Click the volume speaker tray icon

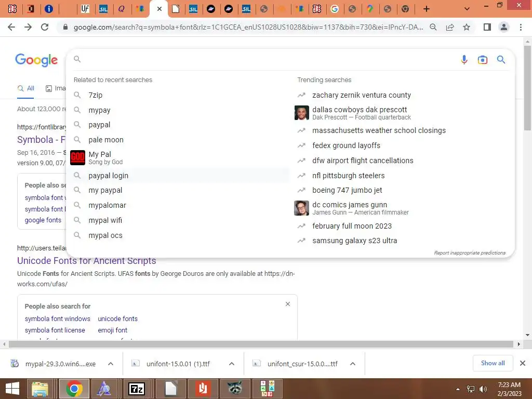[483, 389]
